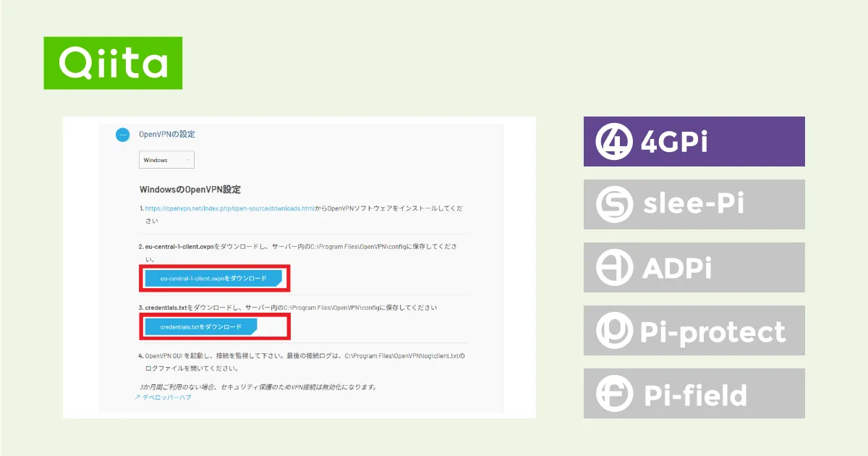Screen dimensions: 868x456
Task: Click the circular icon beside Pi-field
Action: (x=614, y=394)
